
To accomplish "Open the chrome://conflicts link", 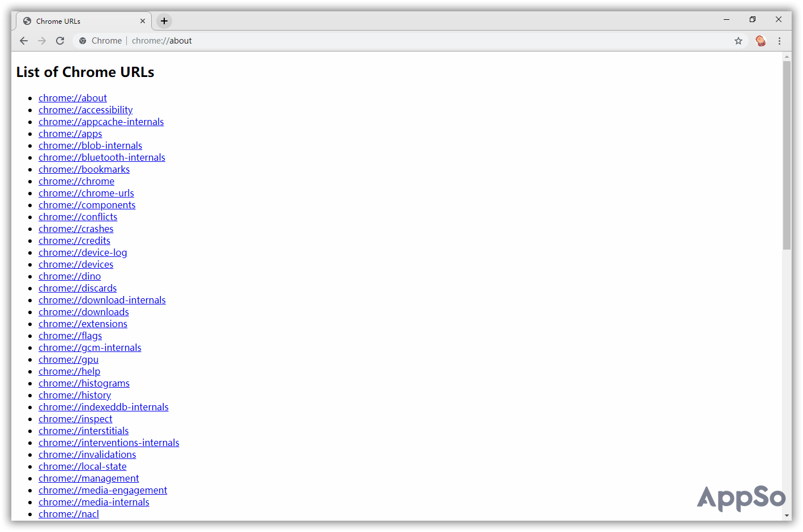I will coord(78,217).
